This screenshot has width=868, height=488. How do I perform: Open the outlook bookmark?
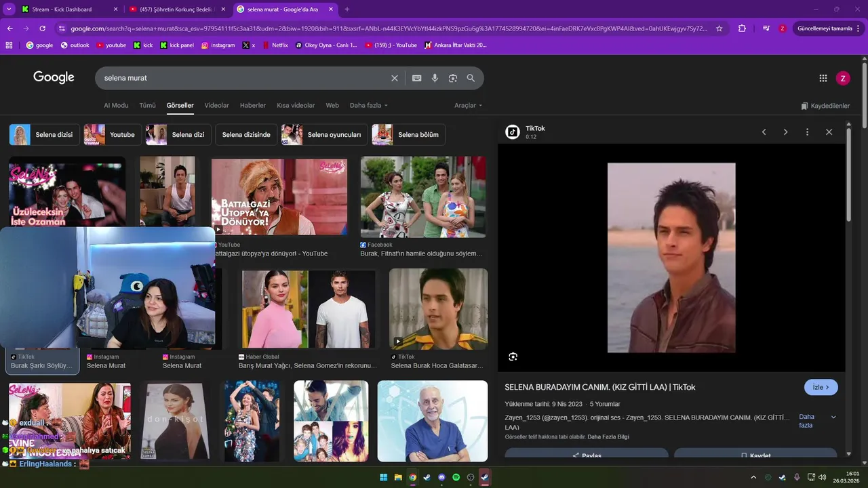point(75,45)
